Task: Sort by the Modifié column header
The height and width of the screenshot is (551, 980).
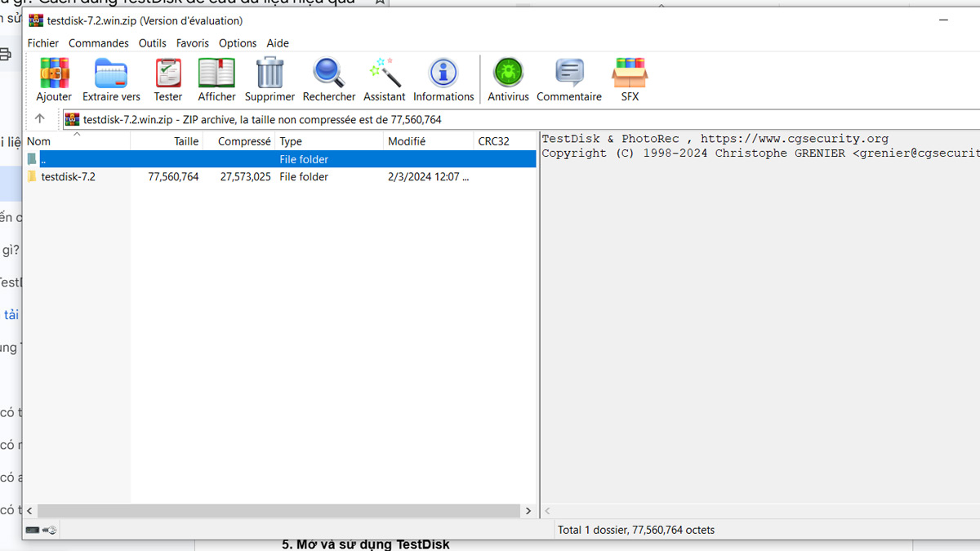Action: tap(428, 141)
